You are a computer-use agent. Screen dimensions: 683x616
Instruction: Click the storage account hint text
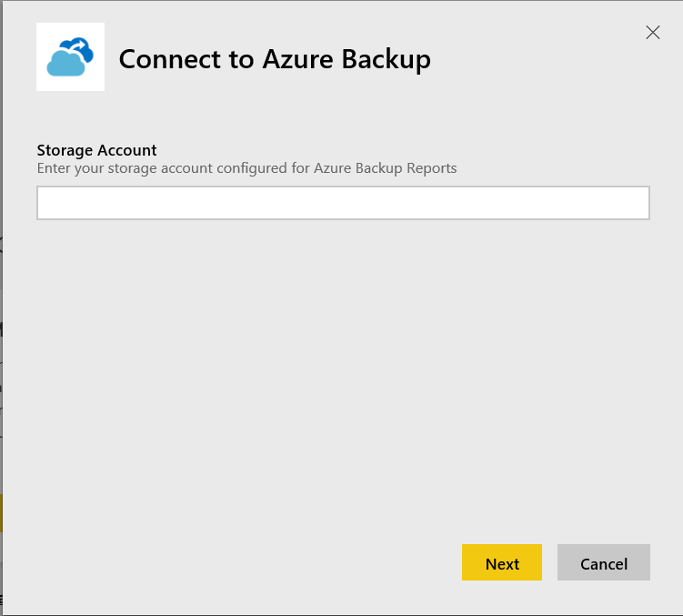tap(246, 168)
